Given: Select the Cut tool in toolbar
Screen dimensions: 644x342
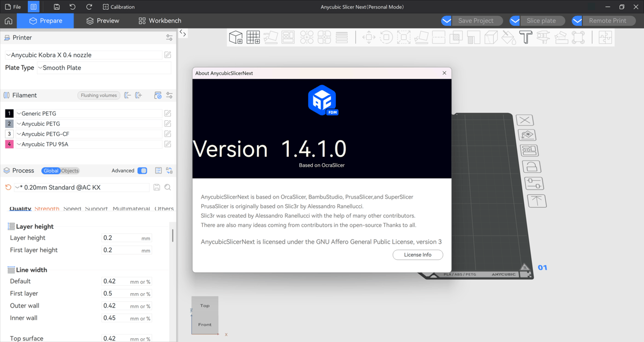Looking at the screenshot, I should click(438, 37).
